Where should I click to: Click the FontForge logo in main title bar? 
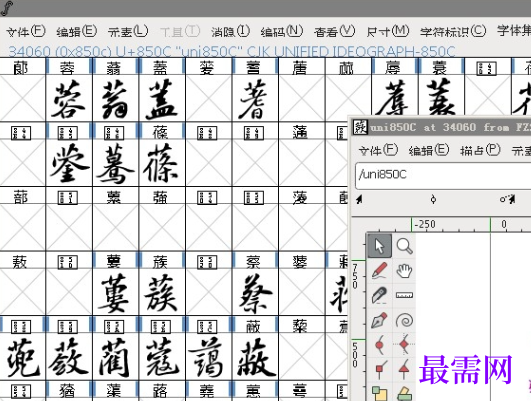tap(7, 7)
